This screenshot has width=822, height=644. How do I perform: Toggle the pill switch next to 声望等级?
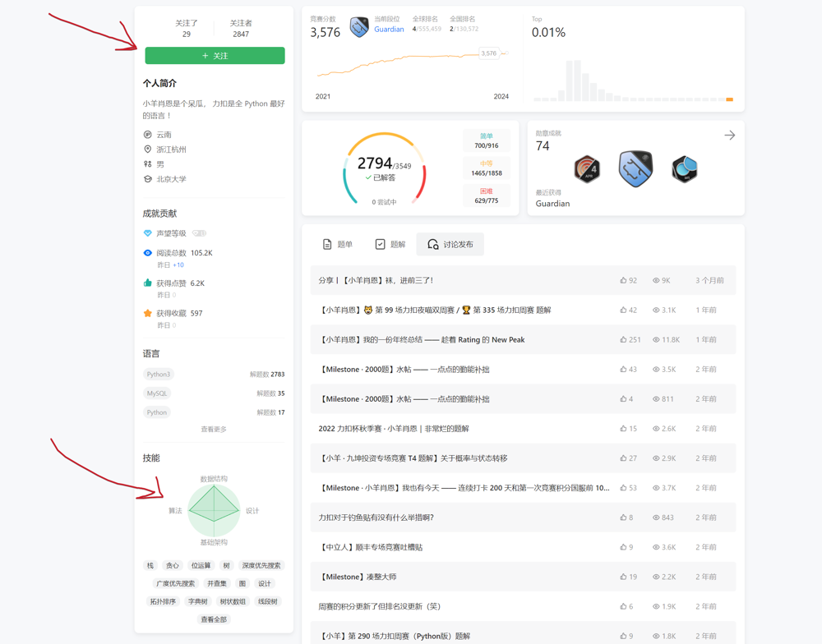199,233
